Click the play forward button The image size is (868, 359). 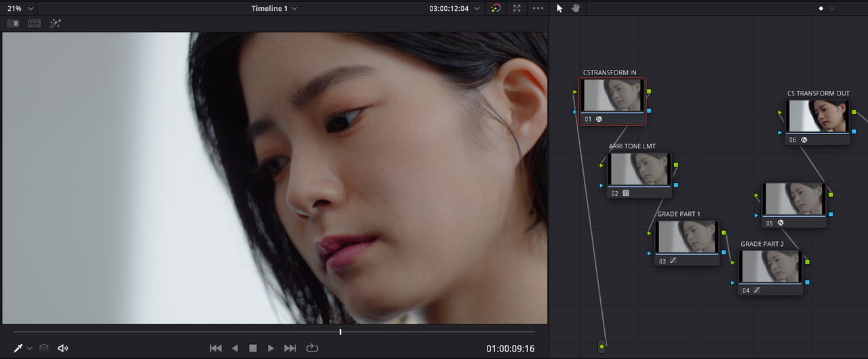271,348
